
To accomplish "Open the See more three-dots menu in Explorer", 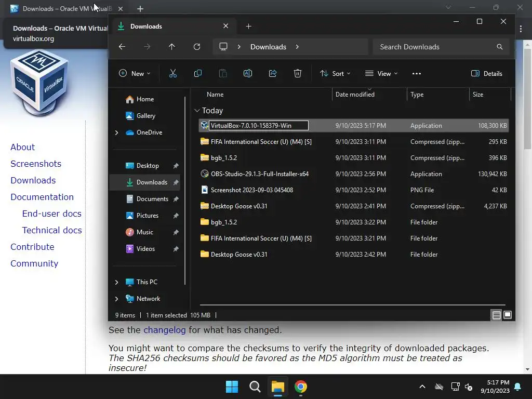I will coord(417,74).
